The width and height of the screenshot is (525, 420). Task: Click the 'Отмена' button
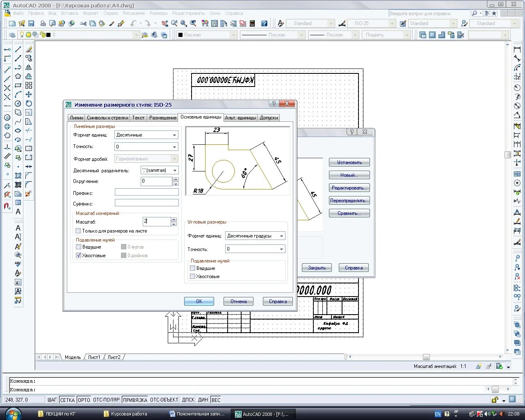point(238,301)
